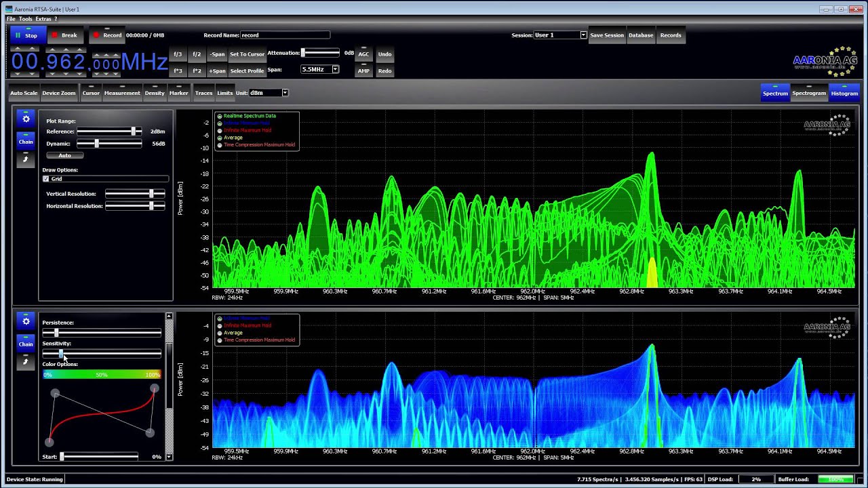Toggle Chain button in the histogram panel
The height and width of the screenshot is (488, 868).
[26, 343]
